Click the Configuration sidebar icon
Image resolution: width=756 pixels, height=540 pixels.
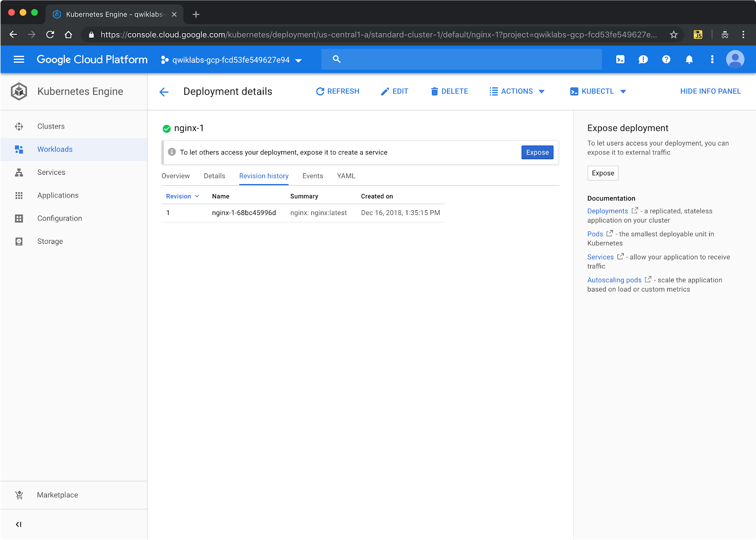coord(19,218)
